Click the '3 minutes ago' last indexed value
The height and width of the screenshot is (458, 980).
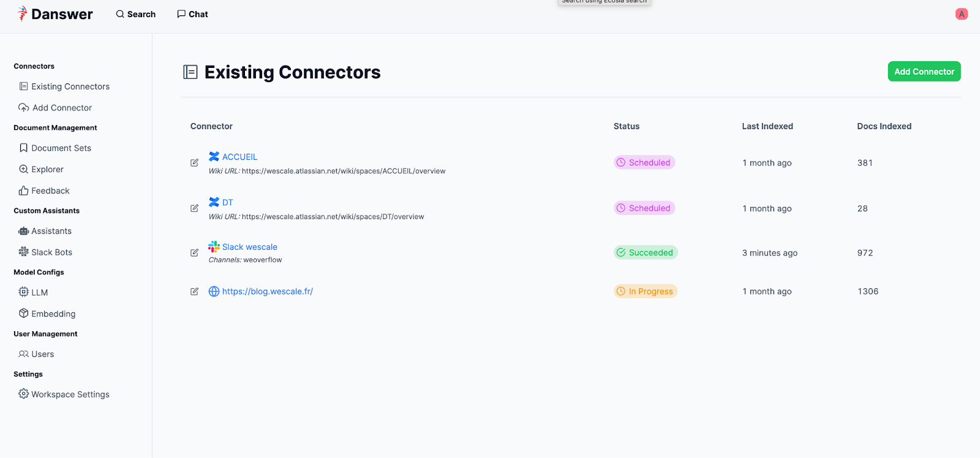tap(770, 253)
